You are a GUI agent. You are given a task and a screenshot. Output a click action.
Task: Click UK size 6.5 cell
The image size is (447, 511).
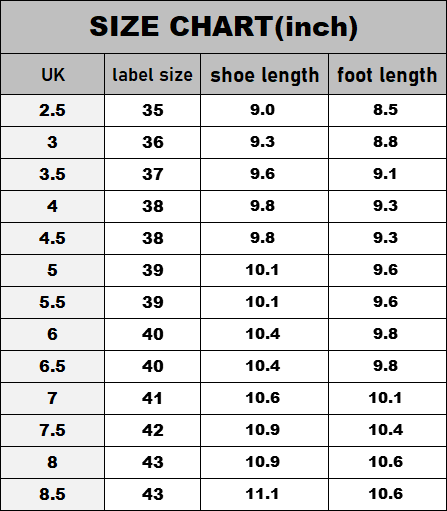pos(53,366)
